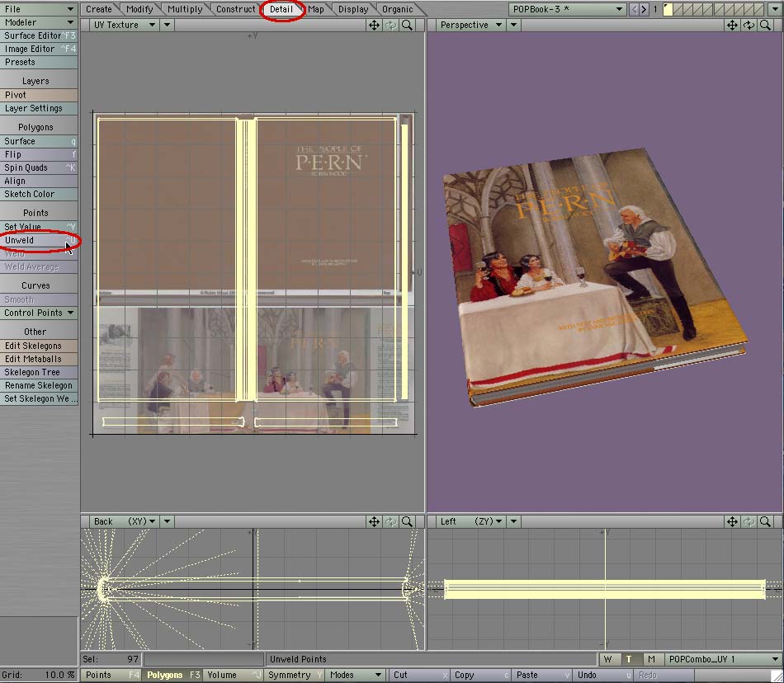Open the UV Texture view type dropdown
The image size is (784, 683).
125,25
